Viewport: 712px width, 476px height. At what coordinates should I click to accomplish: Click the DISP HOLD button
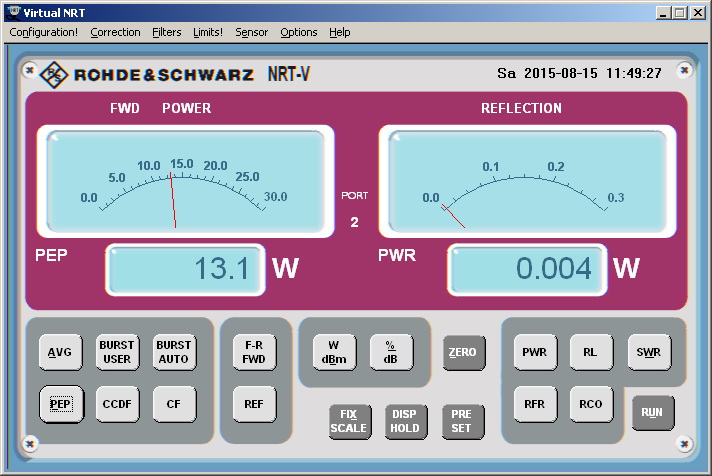pos(405,421)
